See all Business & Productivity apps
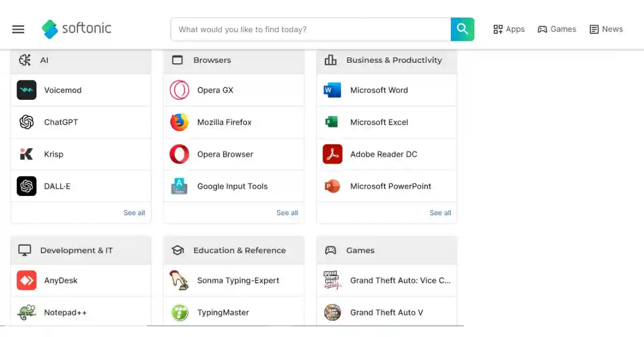 point(440,213)
